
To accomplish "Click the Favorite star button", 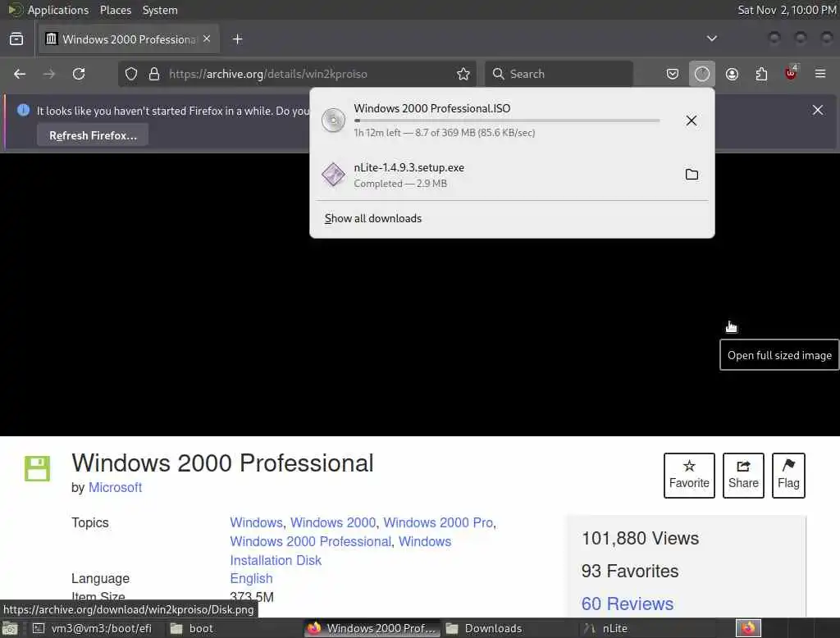I will (x=689, y=476).
